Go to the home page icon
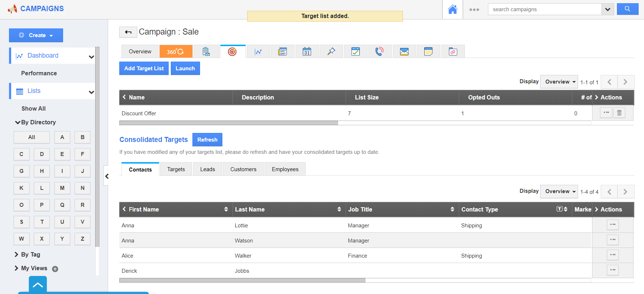Viewport: 644px width, 294px height. (452, 9)
